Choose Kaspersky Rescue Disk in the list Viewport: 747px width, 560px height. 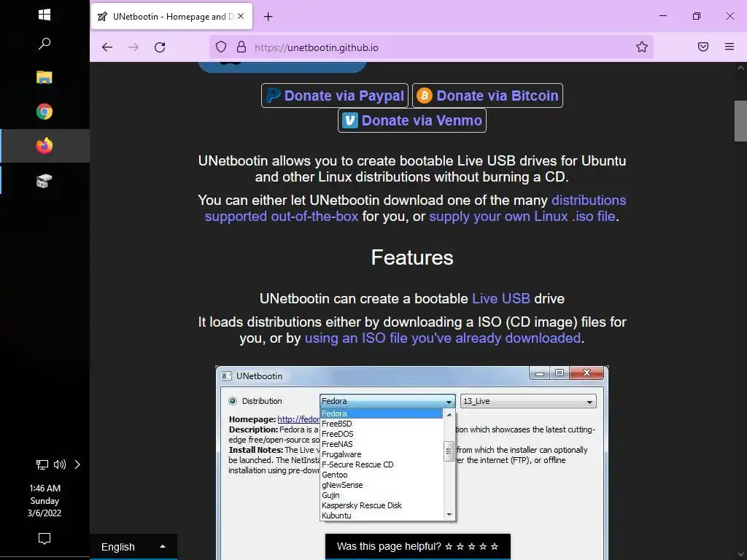[362, 505]
